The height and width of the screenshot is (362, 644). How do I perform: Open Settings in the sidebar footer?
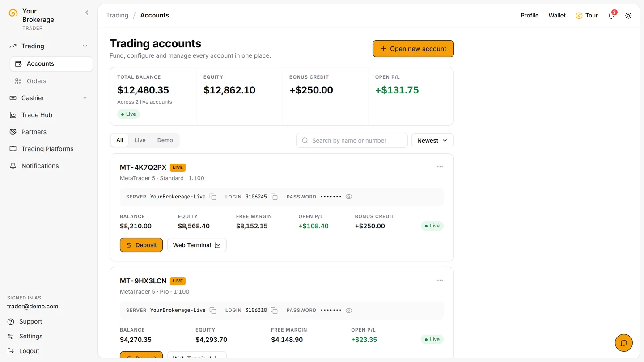30,336
